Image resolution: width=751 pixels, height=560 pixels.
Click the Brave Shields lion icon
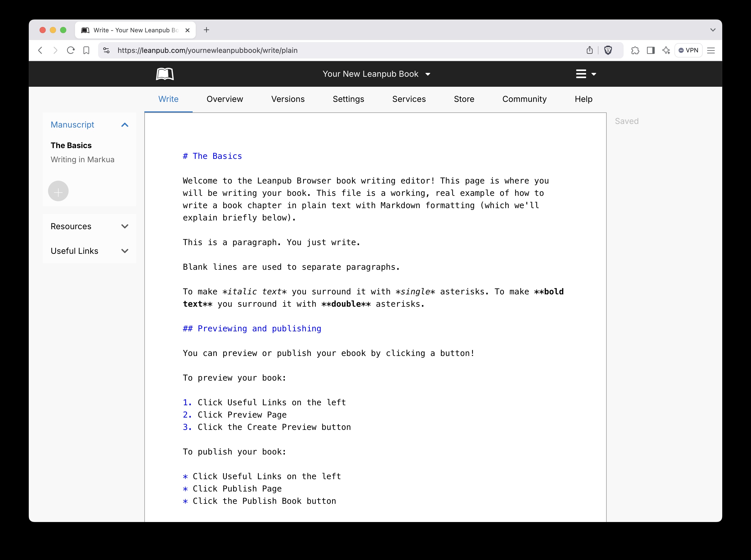click(608, 51)
